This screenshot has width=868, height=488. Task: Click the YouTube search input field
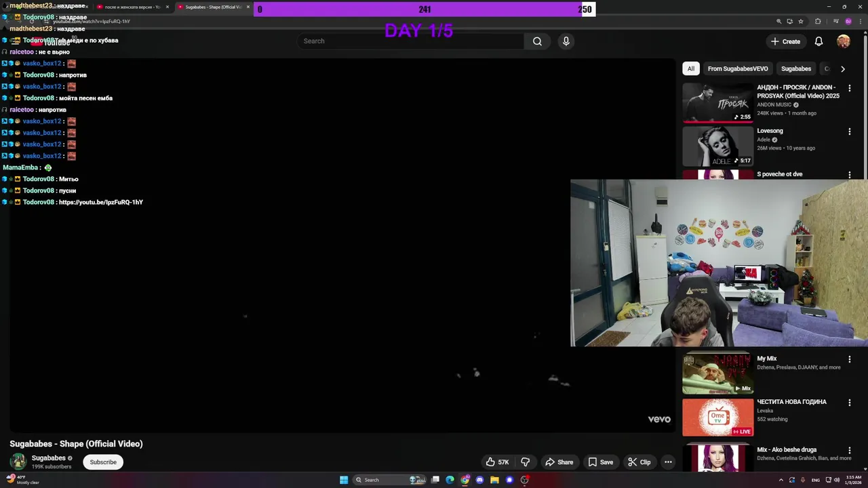coord(410,41)
